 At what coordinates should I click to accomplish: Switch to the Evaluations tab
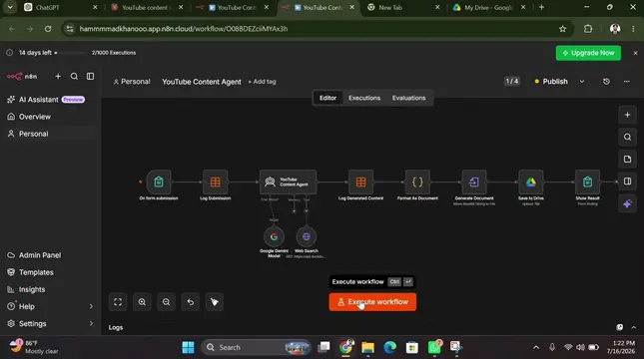pos(408,98)
